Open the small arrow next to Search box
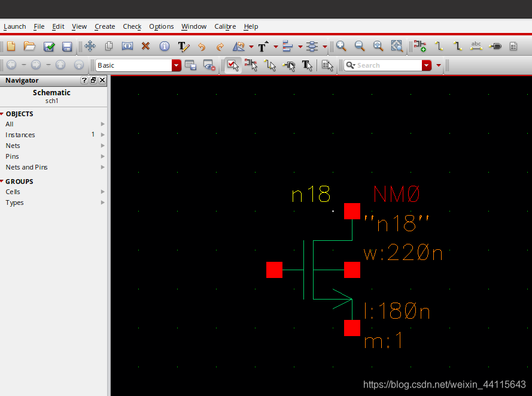This screenshot has height=396, width=532. (439, 65)
